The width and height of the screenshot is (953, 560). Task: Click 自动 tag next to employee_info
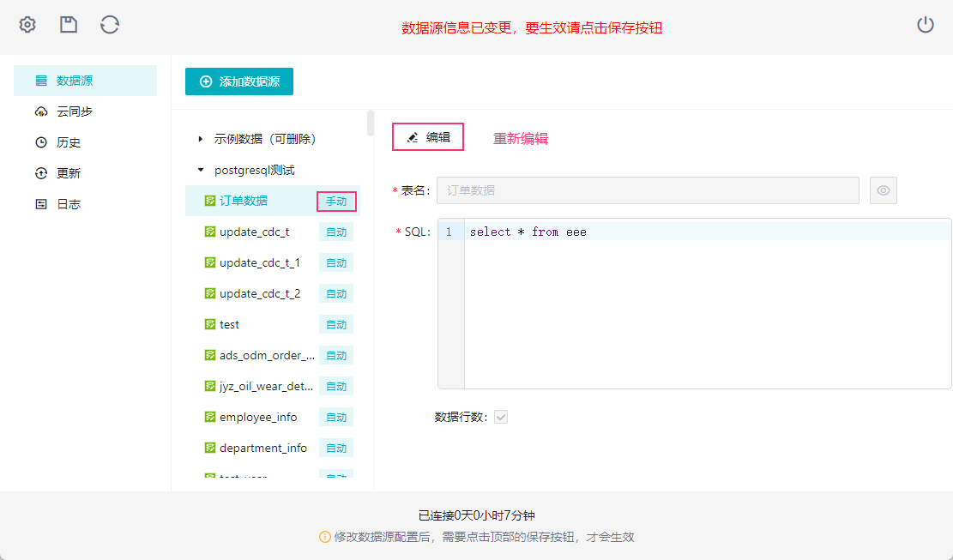tap(336, 418)
